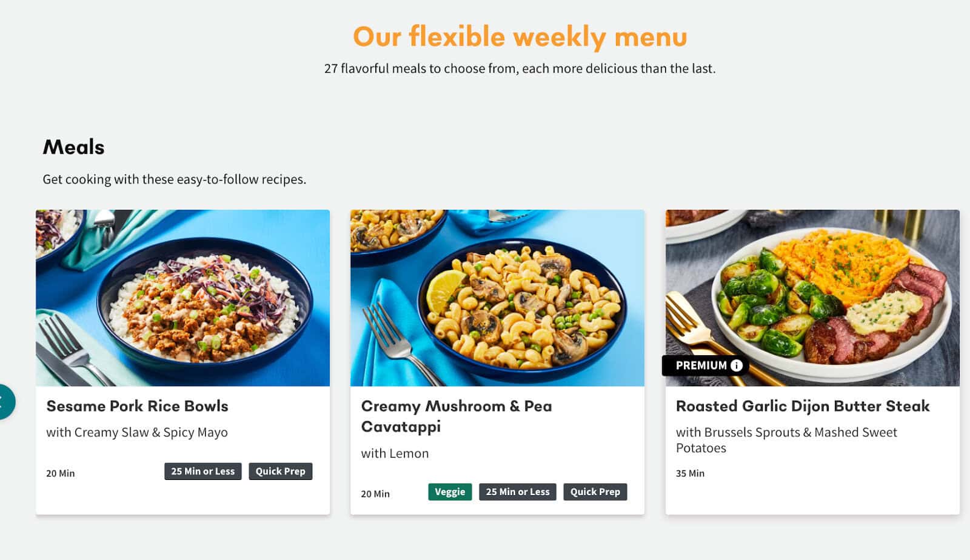The width and height of the screenshot is (970, 560).
Task: Click the Sesame Pork Rice Bowls title
Action: pyautogui.click(x=137, y=406)
